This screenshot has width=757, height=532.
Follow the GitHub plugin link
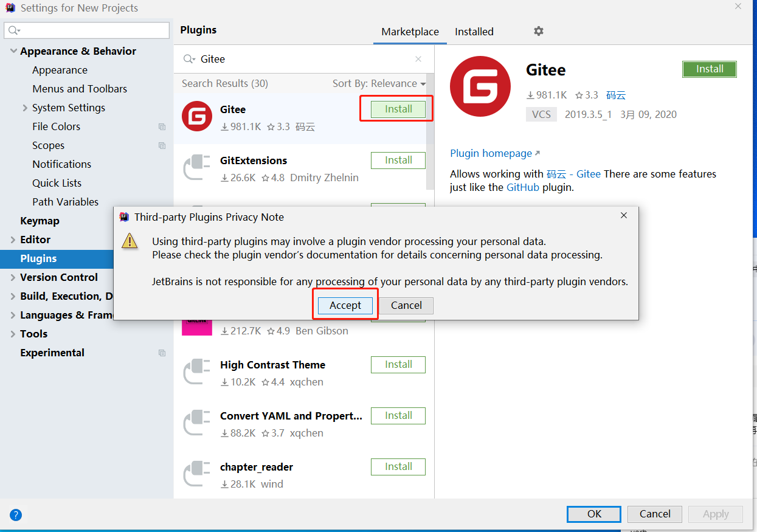click(523, 187)
